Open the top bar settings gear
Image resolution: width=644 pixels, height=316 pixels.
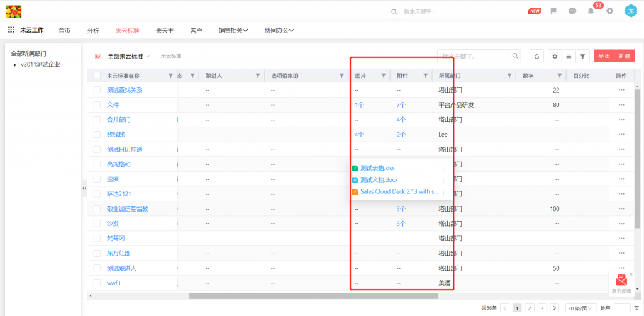[609, 11]
